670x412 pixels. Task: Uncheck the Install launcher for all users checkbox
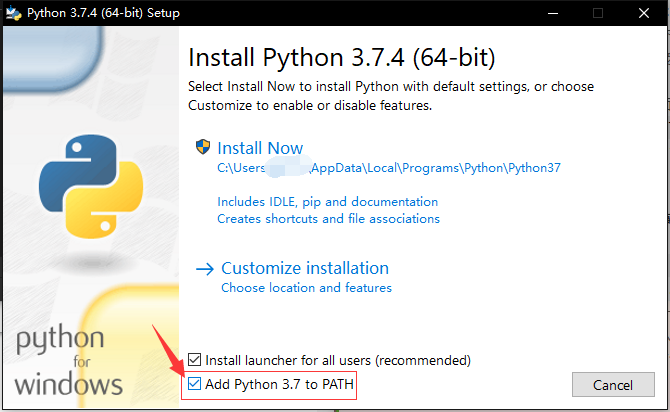click(195, 360)
